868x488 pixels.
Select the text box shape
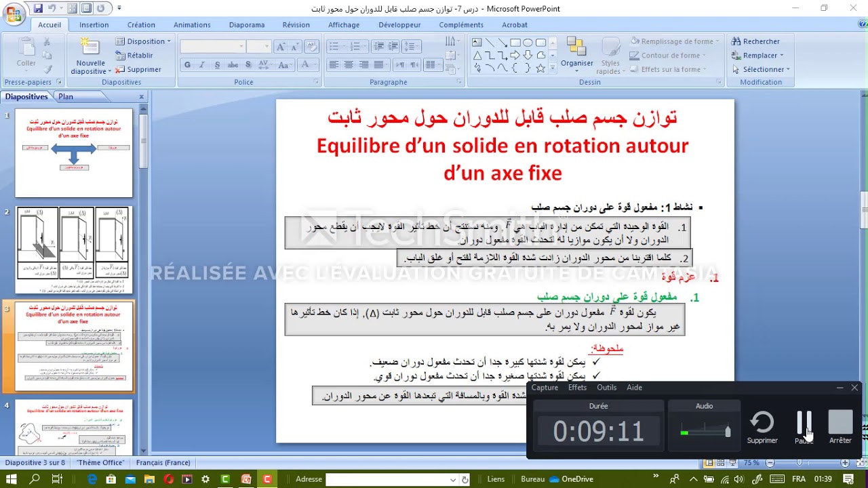click(477, 42)
